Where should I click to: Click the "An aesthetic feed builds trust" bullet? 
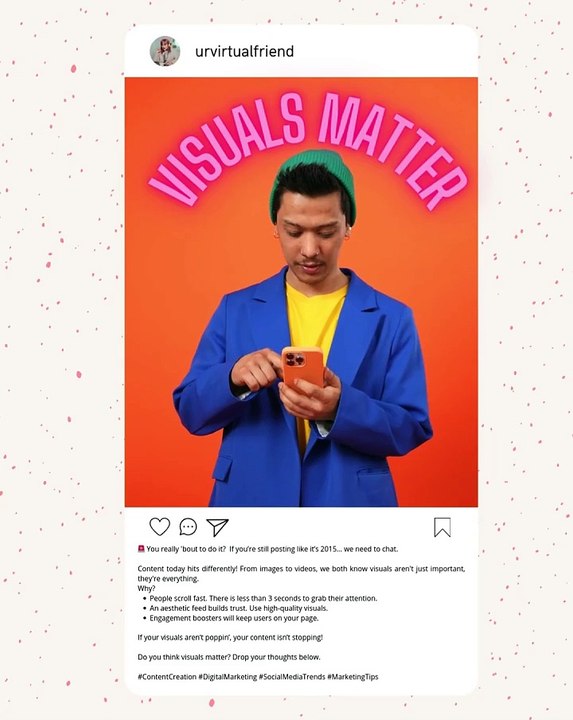click(239, 608)
